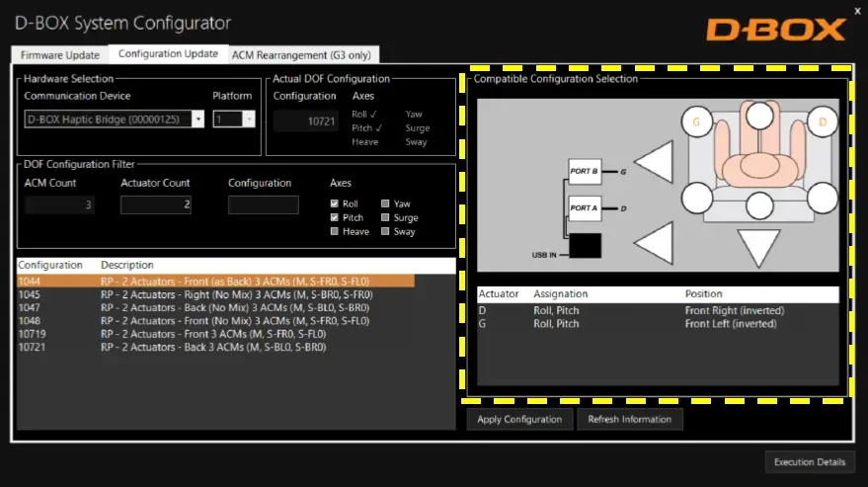
Task: Click the D actuator circle in diagram
Action: point(823,122)
